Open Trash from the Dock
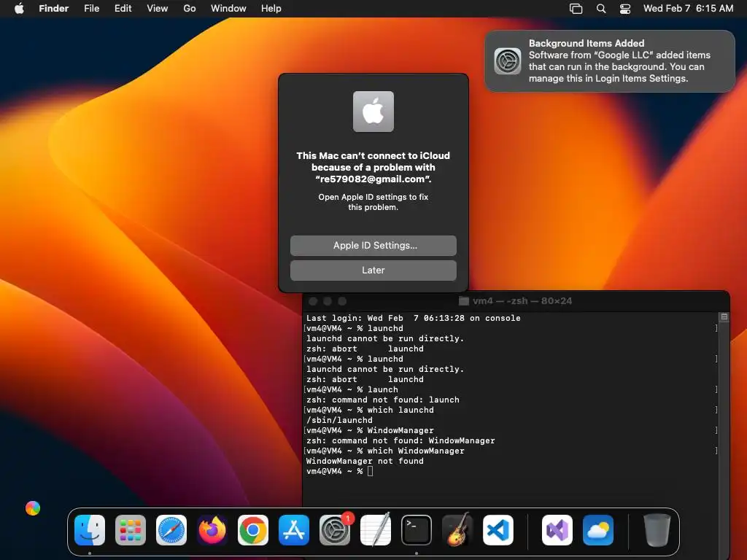Image resolution: width=747 pixels, height=560 pixels. (x=657, y=530)
